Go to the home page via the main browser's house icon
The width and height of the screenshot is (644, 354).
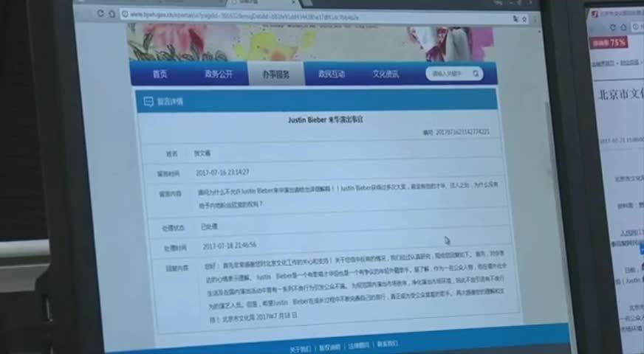coord(112,13)
